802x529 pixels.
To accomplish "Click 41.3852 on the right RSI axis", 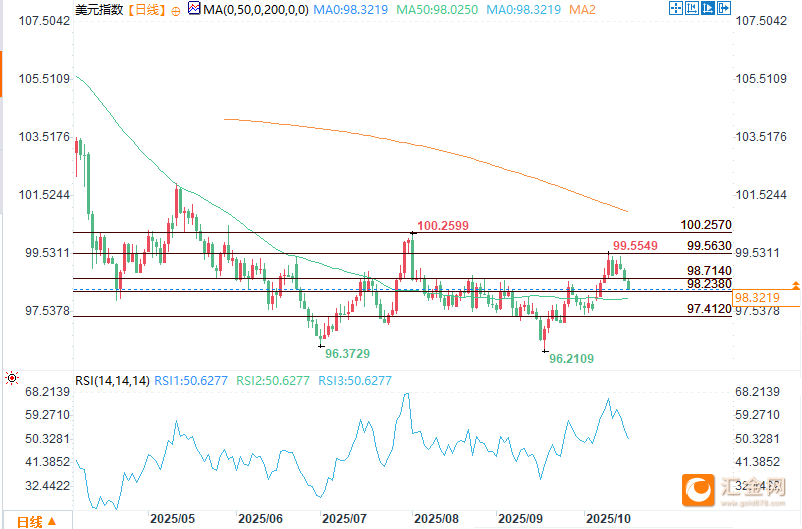I will pos(758,462).
